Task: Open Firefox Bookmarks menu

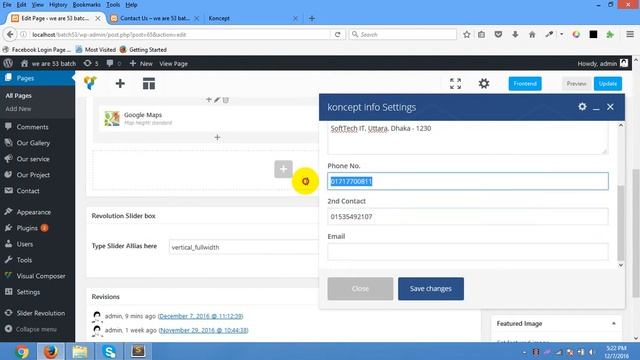Action: 86,4
